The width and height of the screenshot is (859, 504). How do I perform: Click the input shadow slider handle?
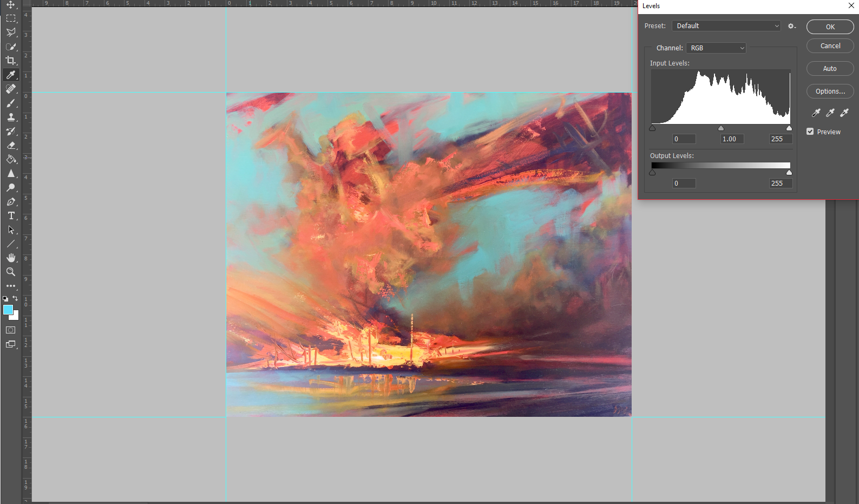[x=652, y=128]
